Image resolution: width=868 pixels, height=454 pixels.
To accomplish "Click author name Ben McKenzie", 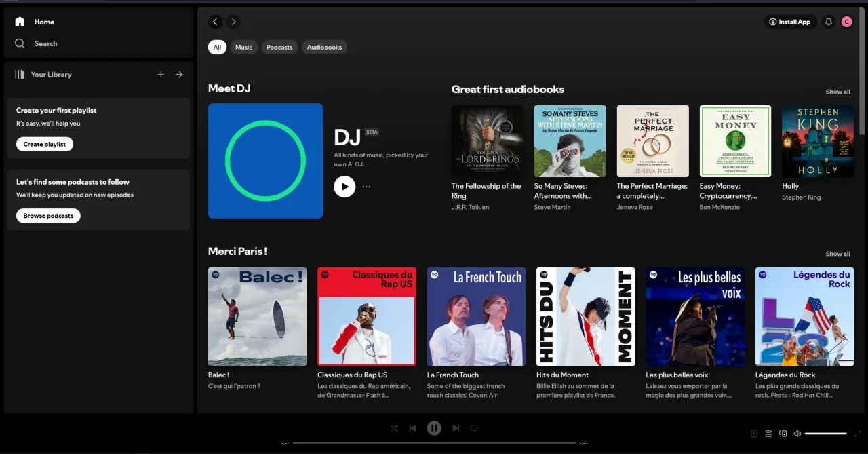I will point(721,207).
